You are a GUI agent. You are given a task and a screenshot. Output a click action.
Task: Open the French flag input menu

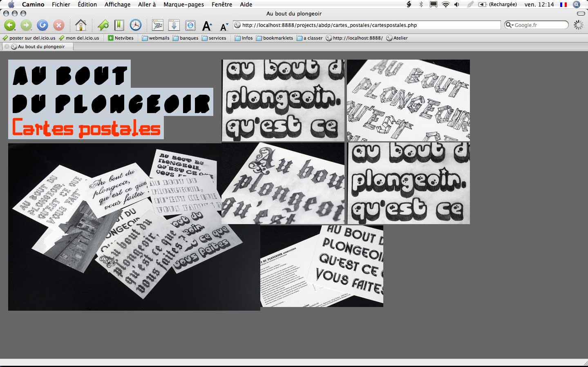coord(563,4)
